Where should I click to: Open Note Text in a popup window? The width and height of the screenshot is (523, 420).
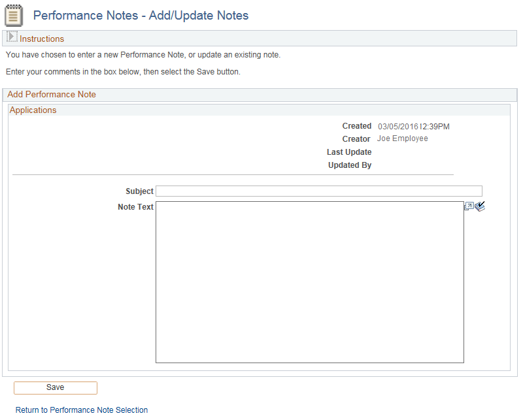click(469, 206)
